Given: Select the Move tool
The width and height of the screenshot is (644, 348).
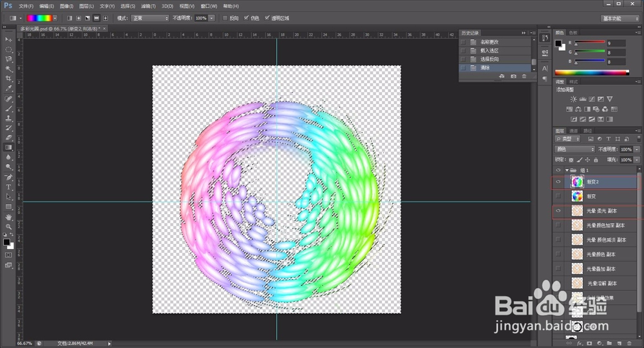Looking at the screenshot, I should pos(8,39).
